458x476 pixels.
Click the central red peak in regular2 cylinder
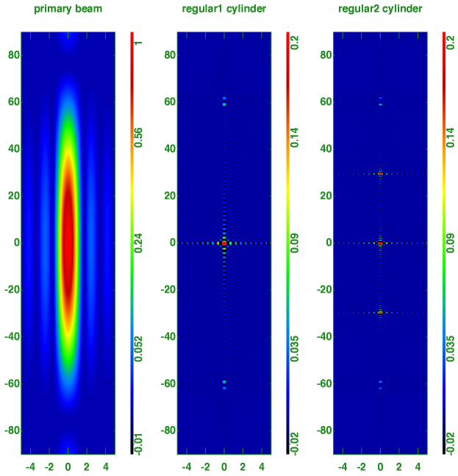tap(380, 243)
